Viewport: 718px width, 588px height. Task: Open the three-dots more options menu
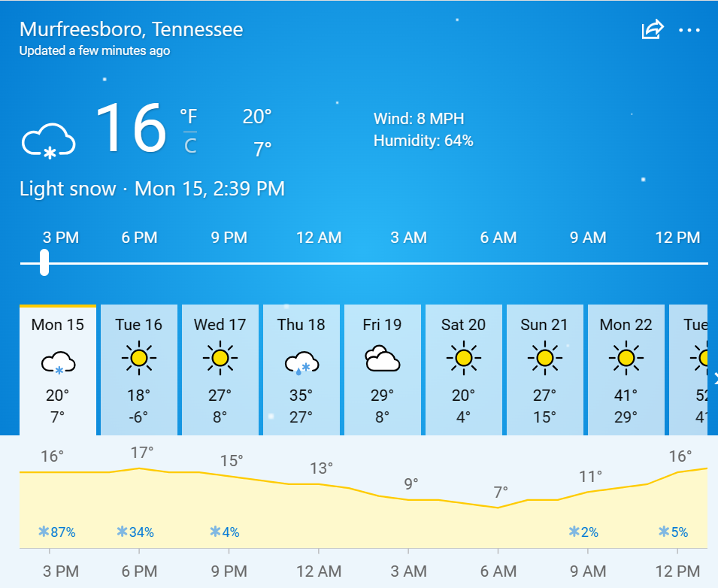pyautogui.click(x=689, y=30)
